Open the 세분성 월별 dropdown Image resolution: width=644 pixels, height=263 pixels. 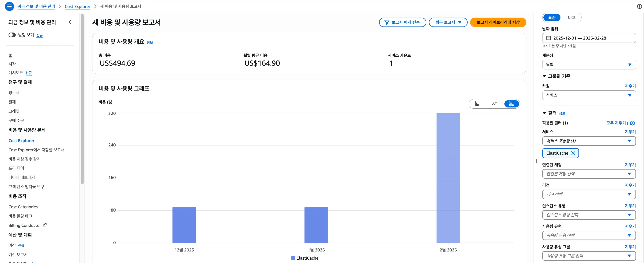tap(589, 65)
